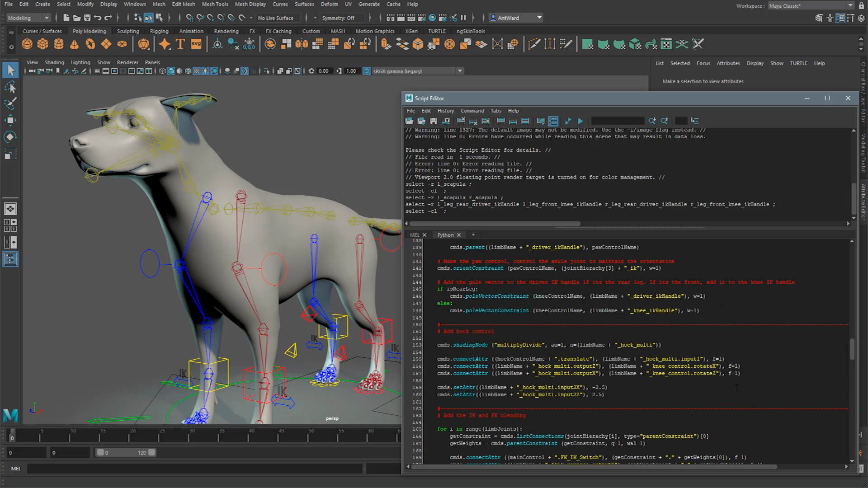Toggle viewport shading mode icon

coord(172,71)
